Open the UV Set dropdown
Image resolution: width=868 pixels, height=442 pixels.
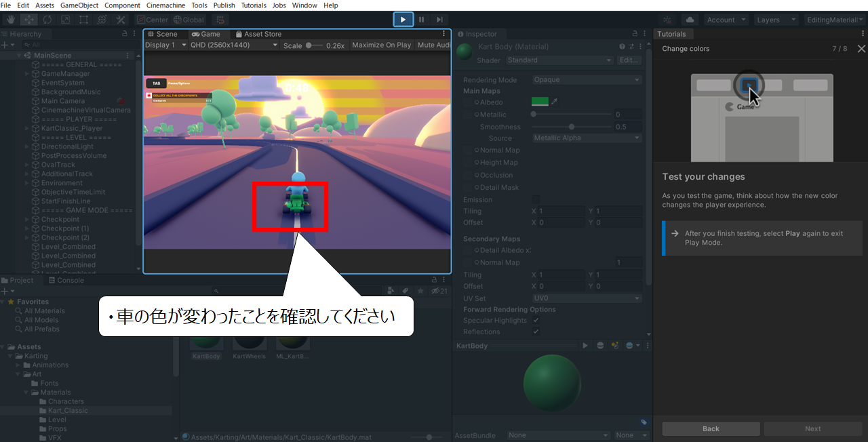tap(587, 298)
